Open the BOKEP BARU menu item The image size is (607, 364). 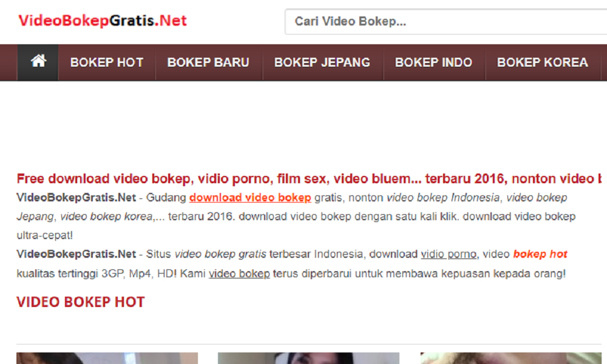[209, 61]
